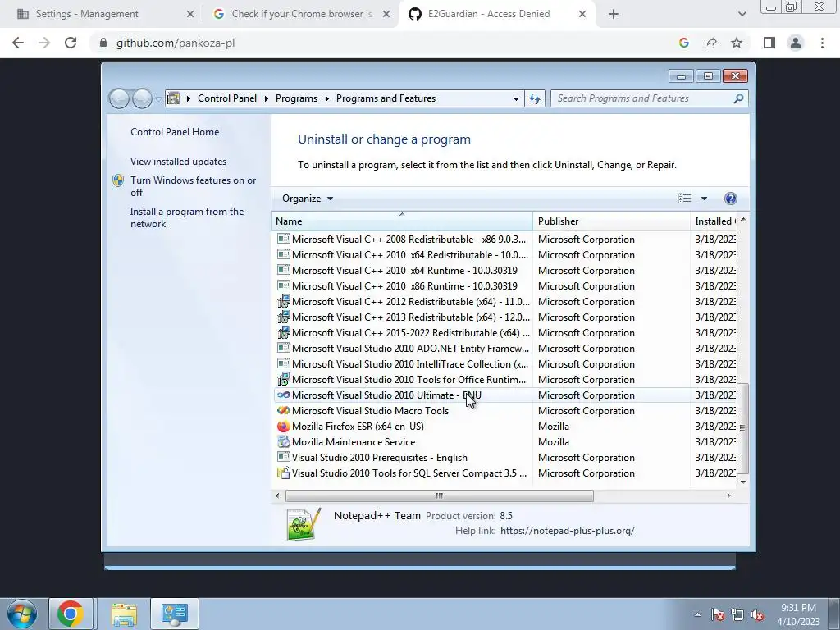Click the Control Panel back navigation button

119,98
